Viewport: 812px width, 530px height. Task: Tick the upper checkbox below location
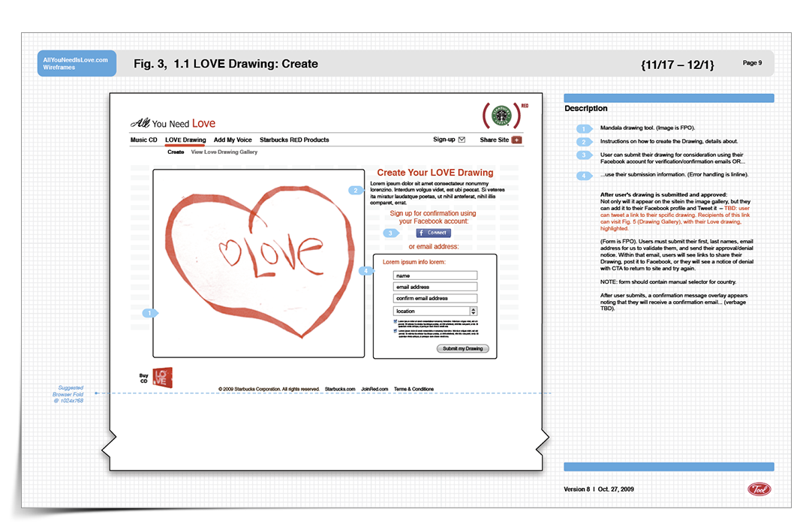point(395,322)
